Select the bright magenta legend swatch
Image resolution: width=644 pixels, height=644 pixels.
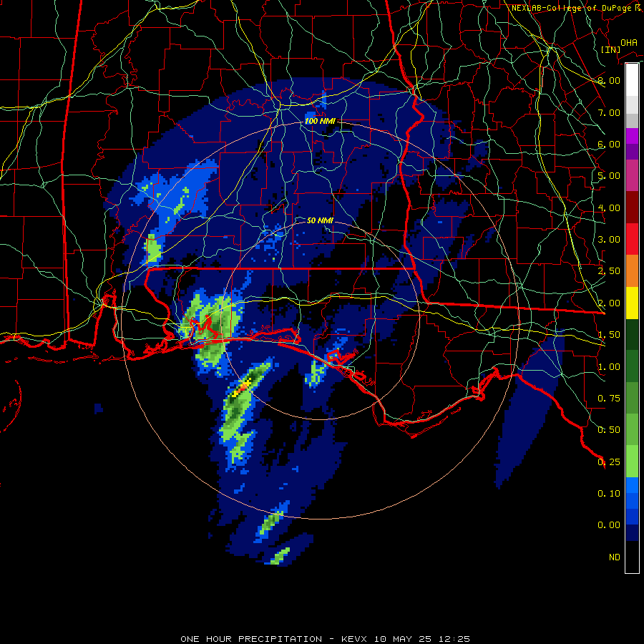[632, 136]
